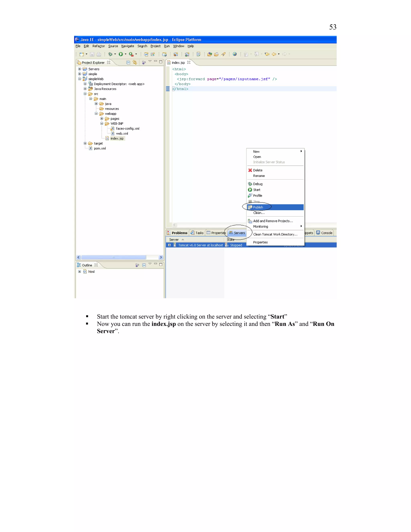
Task: Open the Web Browser globe toolbar icon
Action: pos(234,54)
